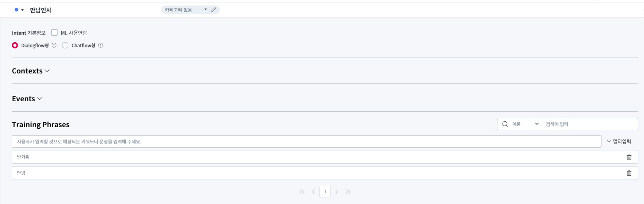Viewport: 644px width, 204px height.
Task: Delete the '반가워' training phrase
Action: 629,157
